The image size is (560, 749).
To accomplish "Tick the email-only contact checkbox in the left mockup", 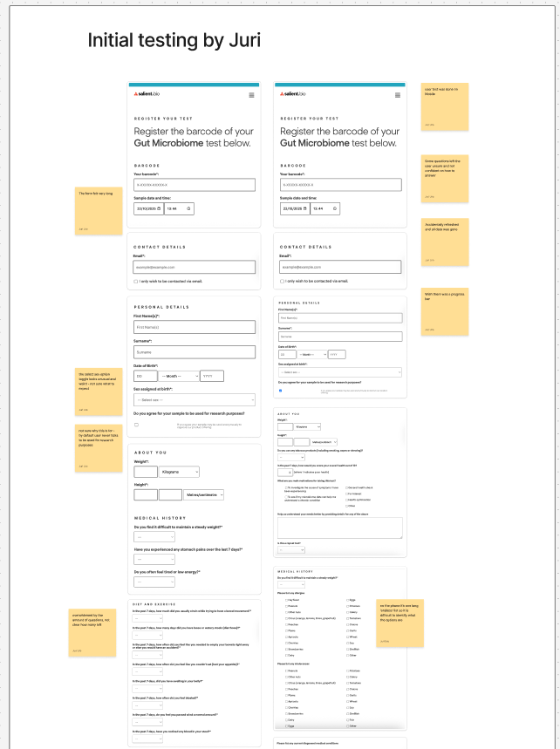I will [136, 282].
